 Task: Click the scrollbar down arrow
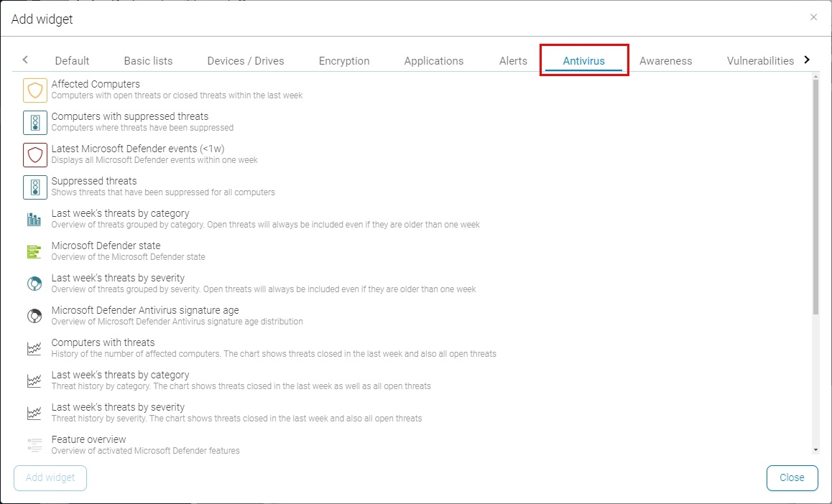pos(815,450)
